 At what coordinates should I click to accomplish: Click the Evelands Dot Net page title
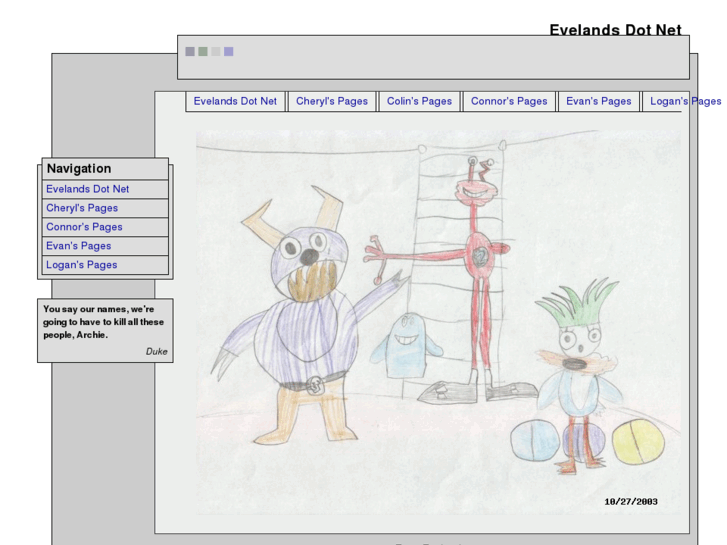[615, 30]
